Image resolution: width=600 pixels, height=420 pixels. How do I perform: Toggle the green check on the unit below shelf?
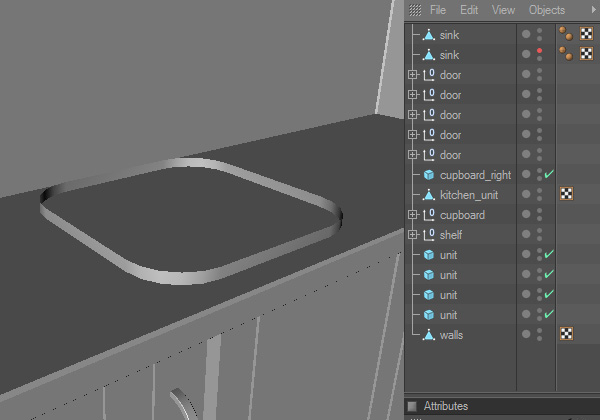click(549, 254)
